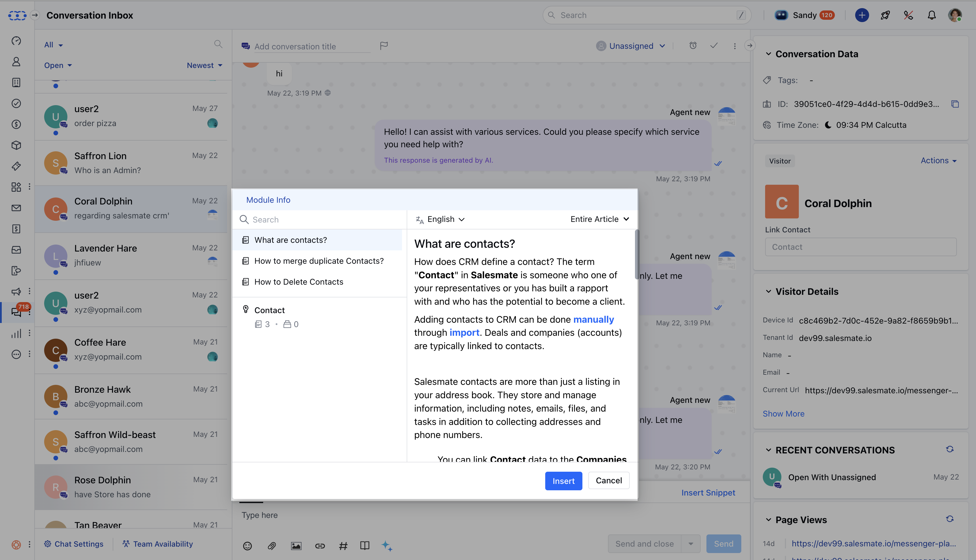This screenshot has height=560, width=976.
Task: Click the emoji picker icon
Action: [x=247, y=546]
